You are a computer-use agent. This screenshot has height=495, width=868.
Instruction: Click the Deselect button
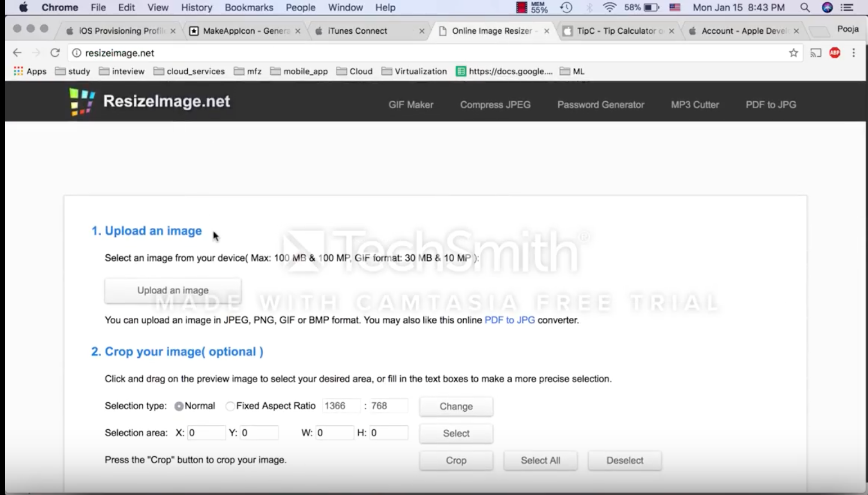coord(625,461)
